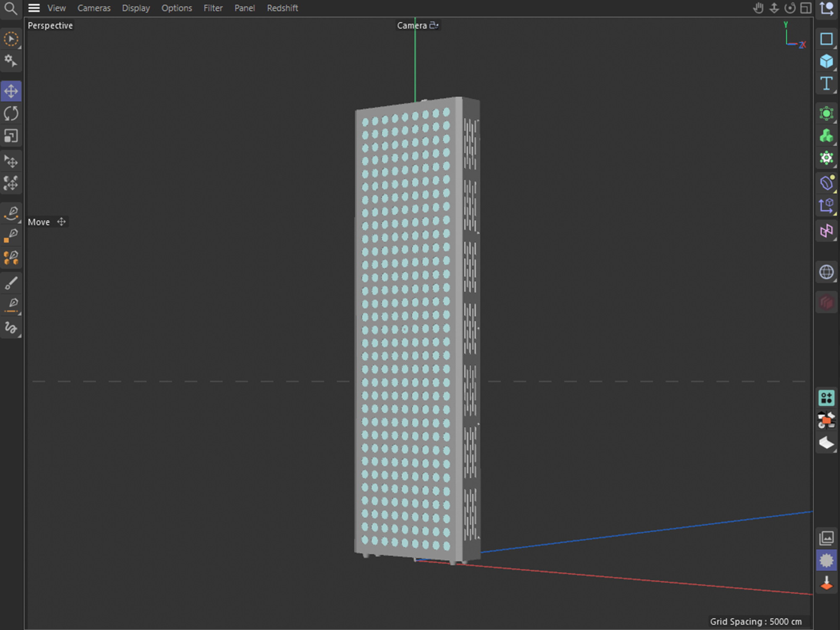Screen dimensions: 840x630
Task: Open the picture viewer image icon
Action: [827, 538]
